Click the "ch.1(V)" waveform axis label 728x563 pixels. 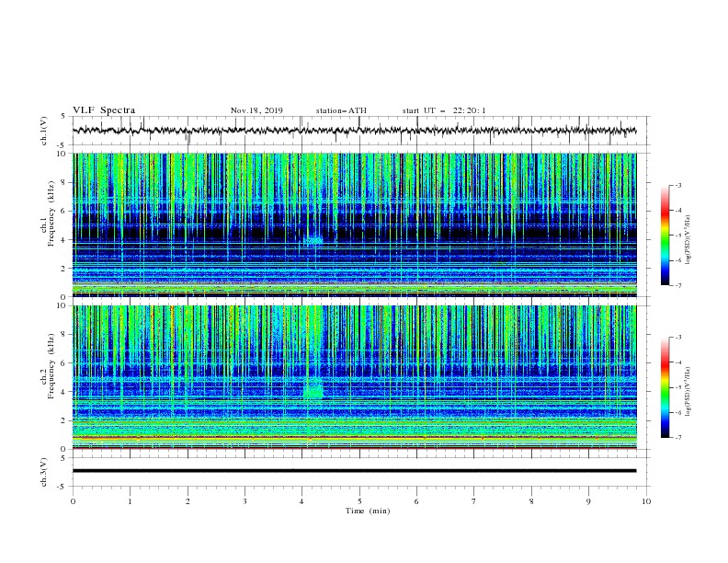pos(44,131)
